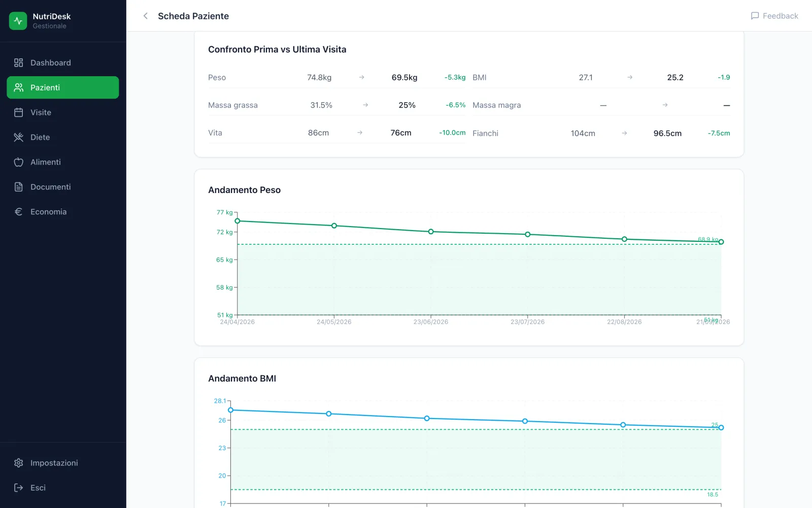Open Impostazioni settings

(x=63, y=463)
